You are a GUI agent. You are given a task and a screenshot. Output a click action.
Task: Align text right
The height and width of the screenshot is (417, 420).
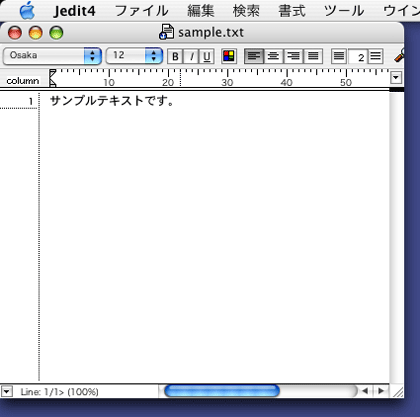coord(293,56)
